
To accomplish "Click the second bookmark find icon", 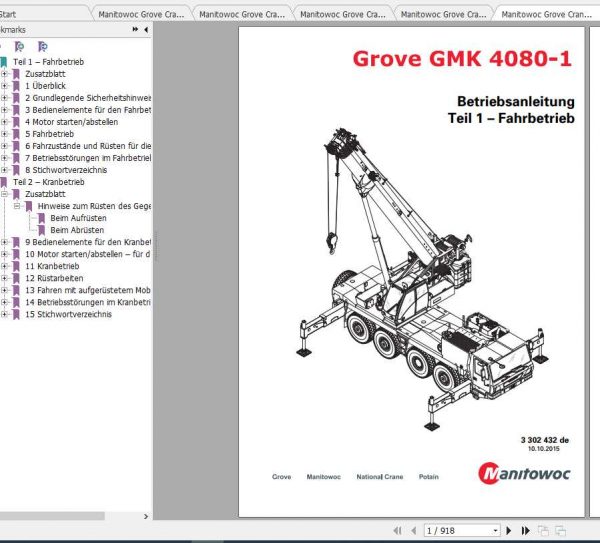I will pyautogui.click(x=42, y=47).
